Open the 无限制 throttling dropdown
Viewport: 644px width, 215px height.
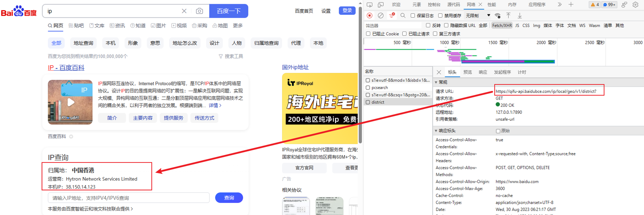[x=478, y=15]
